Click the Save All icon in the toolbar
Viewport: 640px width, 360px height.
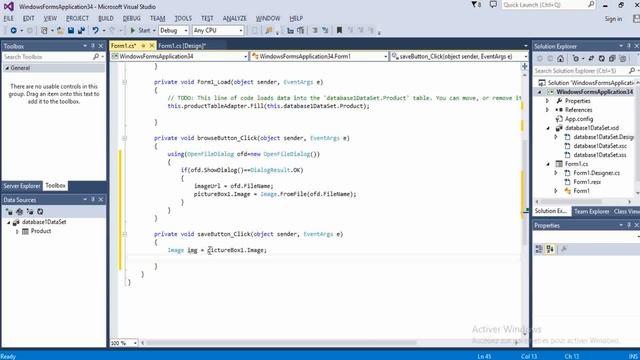coord(81,30)
